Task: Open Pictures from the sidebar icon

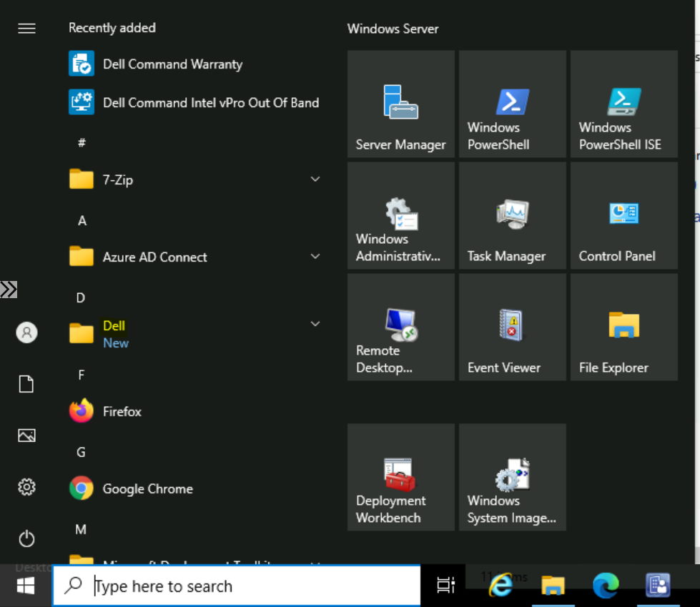Action: (26, 435)
